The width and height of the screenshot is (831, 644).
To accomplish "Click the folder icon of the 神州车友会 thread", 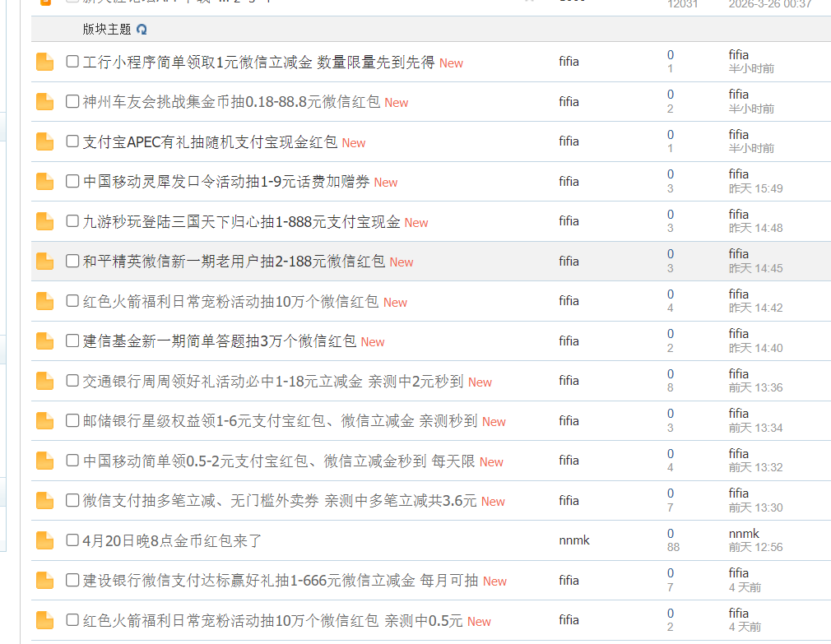I will 44,101.
